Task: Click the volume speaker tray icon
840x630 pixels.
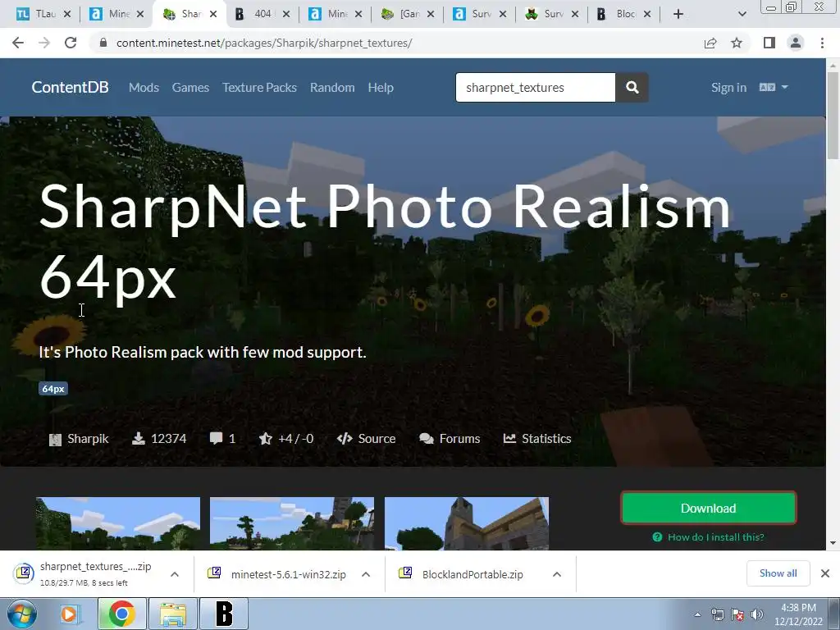Action: [x=757, y=614]
